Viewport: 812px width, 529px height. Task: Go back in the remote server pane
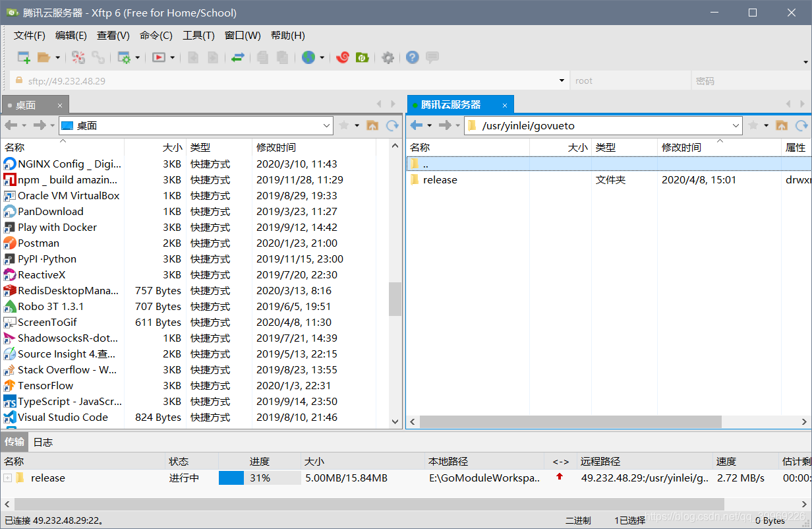click(x=416, y=125)
